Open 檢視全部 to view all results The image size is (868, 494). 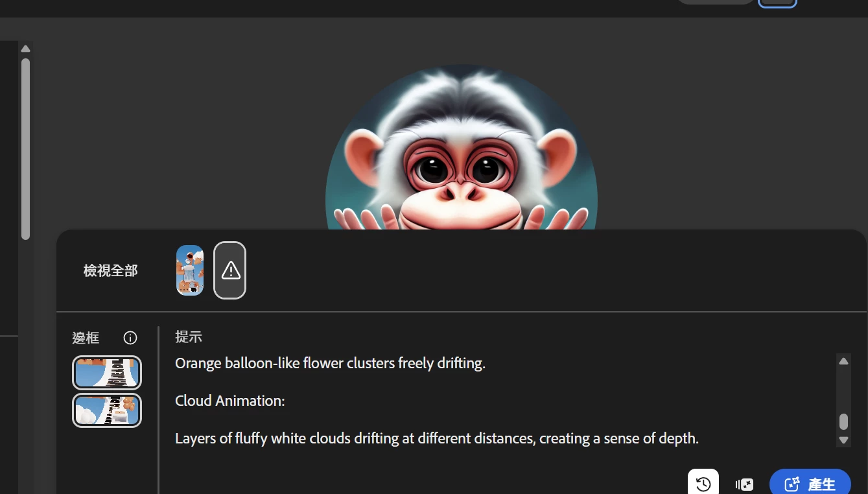click(111, 271)
